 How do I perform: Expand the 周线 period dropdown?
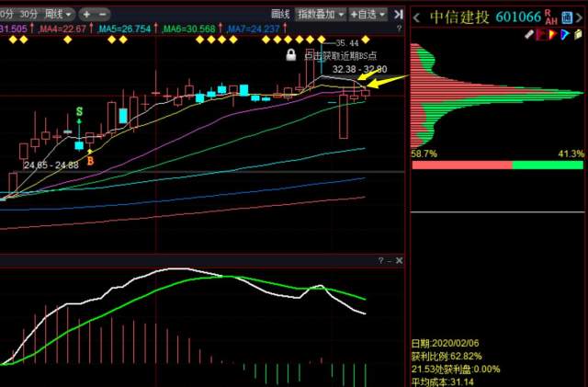[59, 15]
